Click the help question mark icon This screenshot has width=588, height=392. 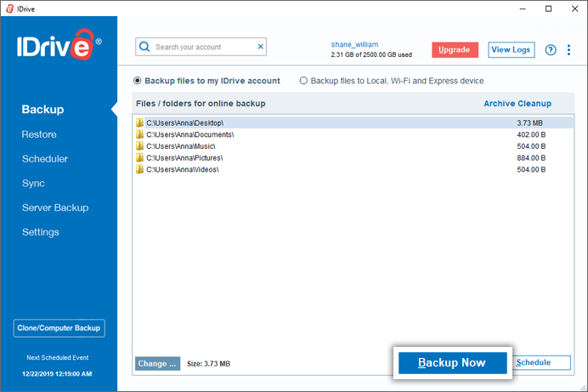point(551,49)
